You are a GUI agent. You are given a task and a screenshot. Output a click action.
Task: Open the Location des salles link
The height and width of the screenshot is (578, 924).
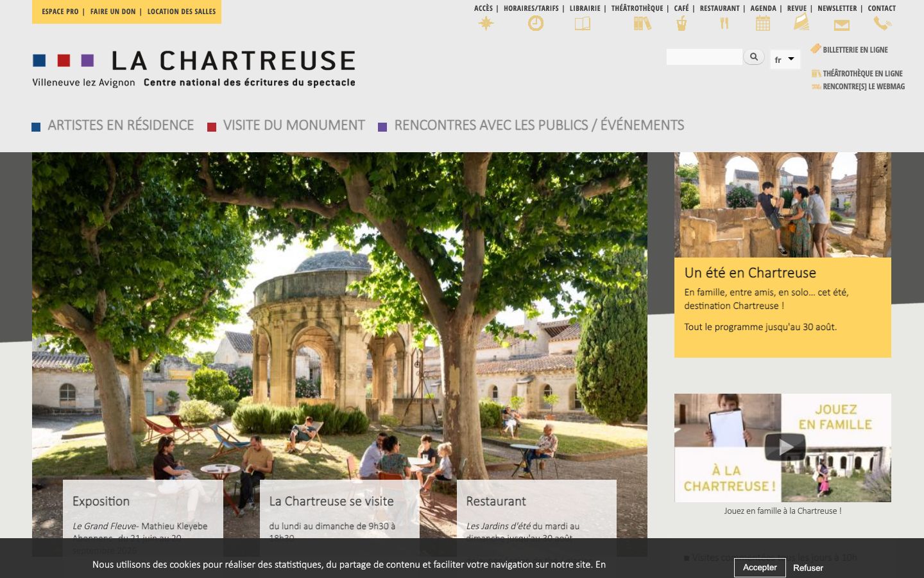(x=182, y=12)
